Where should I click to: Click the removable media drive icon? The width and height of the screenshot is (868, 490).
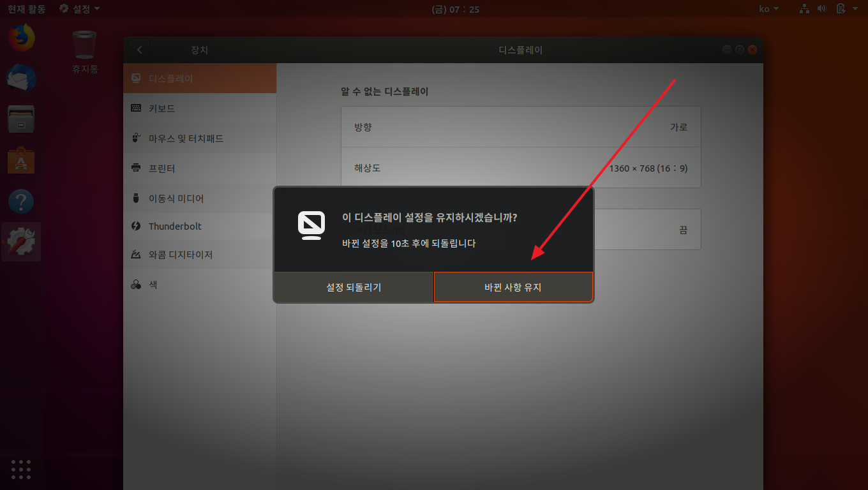(x=136, y=198)
